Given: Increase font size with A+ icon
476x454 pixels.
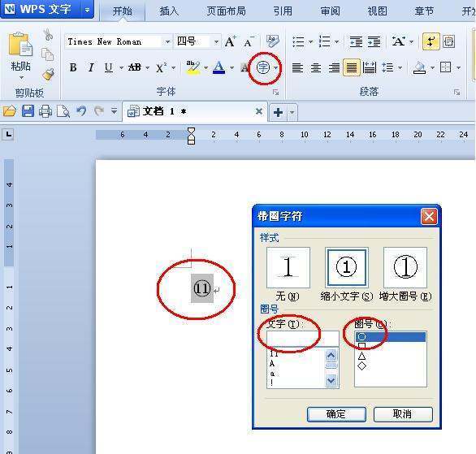Looking at the screenshot, I should click(231, 41).
